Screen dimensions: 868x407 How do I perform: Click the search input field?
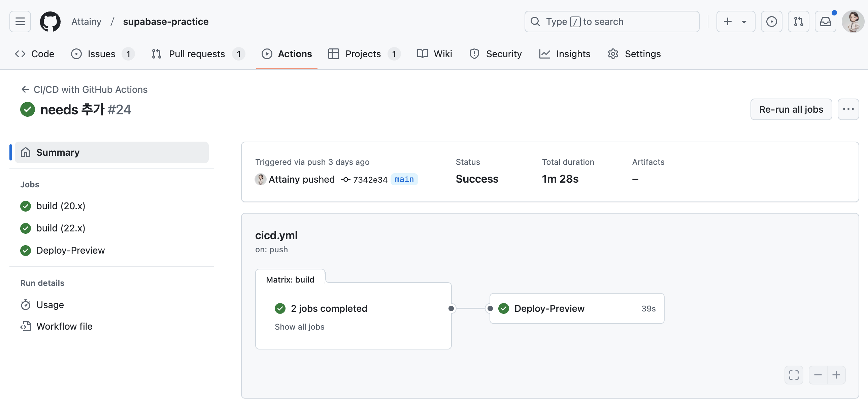pos(611,22)
